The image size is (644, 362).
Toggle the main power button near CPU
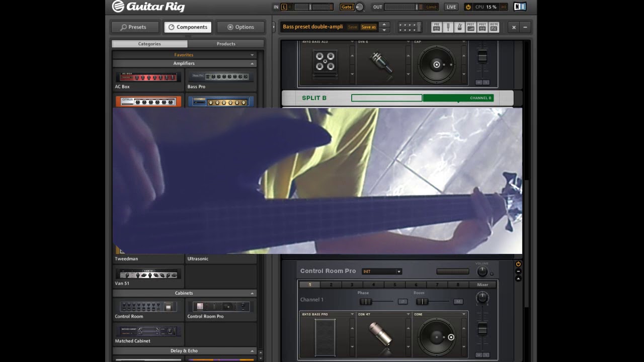tap(468, 7)
